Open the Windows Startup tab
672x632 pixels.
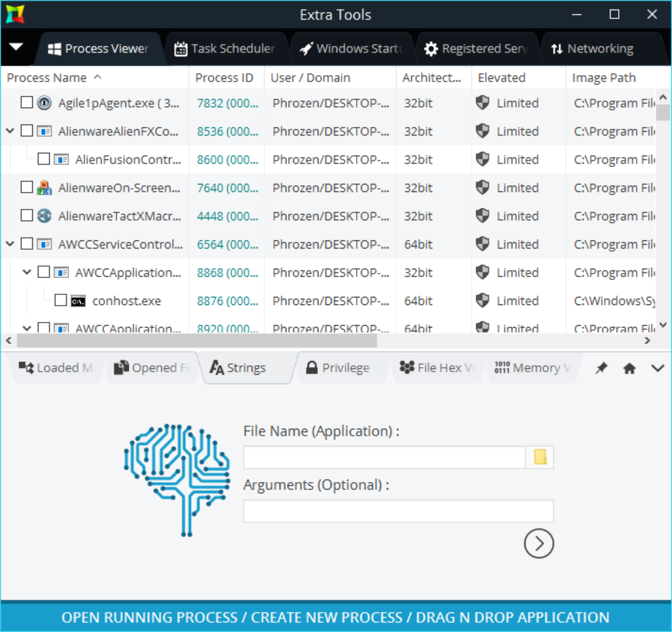click(352, 49)
